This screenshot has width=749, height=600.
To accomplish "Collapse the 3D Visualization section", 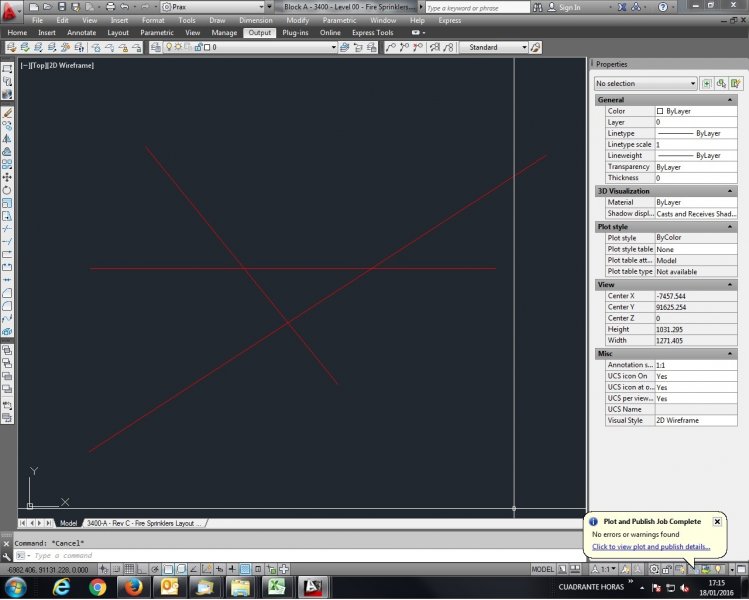I will 729,191.
